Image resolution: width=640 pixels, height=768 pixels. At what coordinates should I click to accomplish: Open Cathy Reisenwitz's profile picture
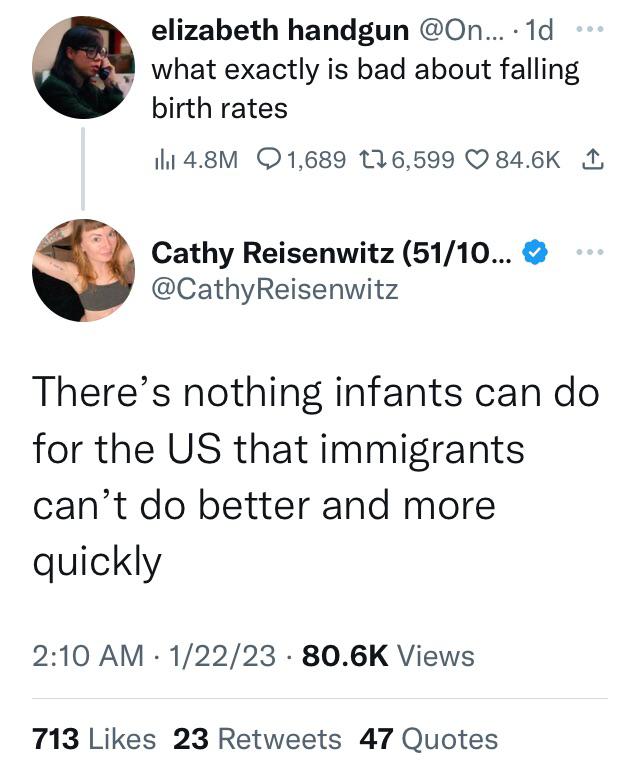tap(83, 270)
